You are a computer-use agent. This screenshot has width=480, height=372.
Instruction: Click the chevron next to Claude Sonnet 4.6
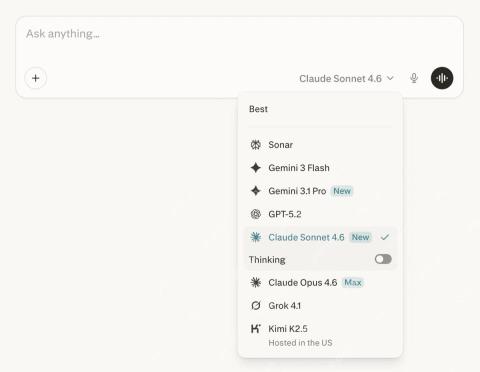pos(390,78)
